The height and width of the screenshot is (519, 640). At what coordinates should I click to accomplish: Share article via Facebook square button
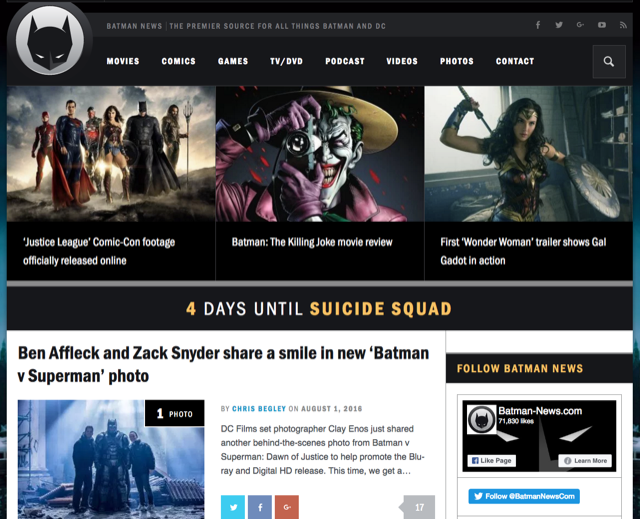tap(260, 507)
